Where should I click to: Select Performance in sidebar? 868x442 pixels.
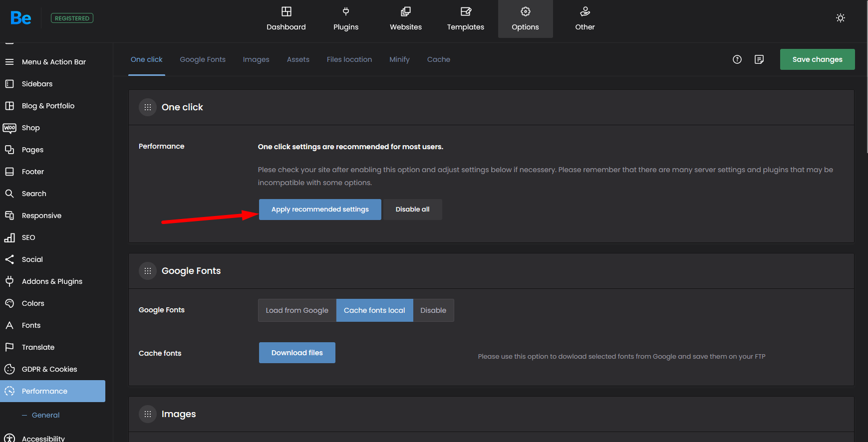pyautogui.click(x=53, y=391)
